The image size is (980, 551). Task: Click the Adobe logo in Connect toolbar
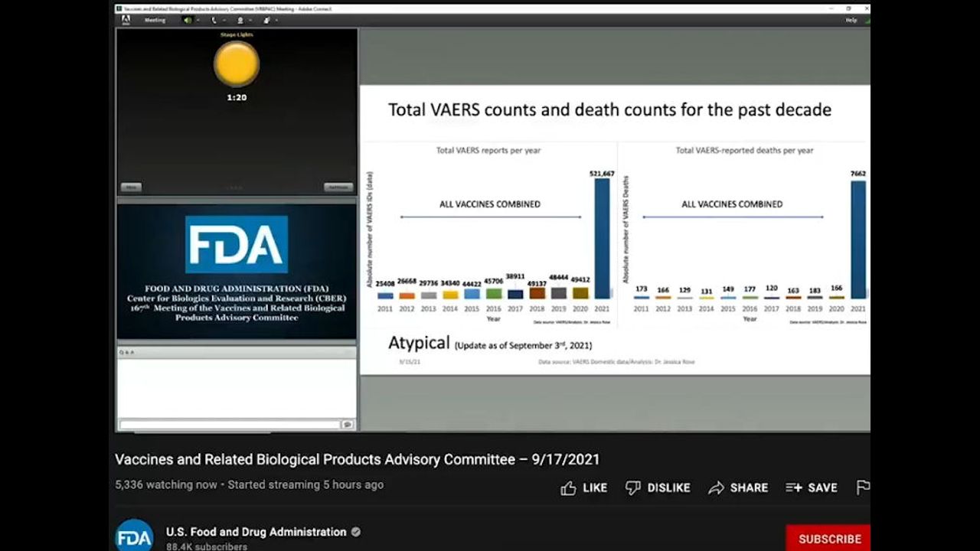(126, 20)
